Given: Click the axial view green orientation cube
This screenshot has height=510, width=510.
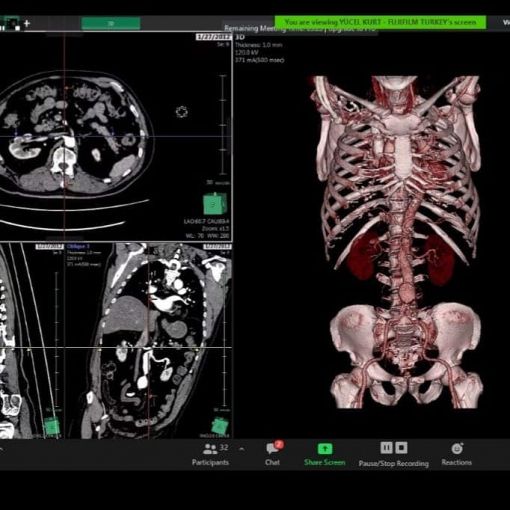Looking at the screenshot, I should (215, 203).
